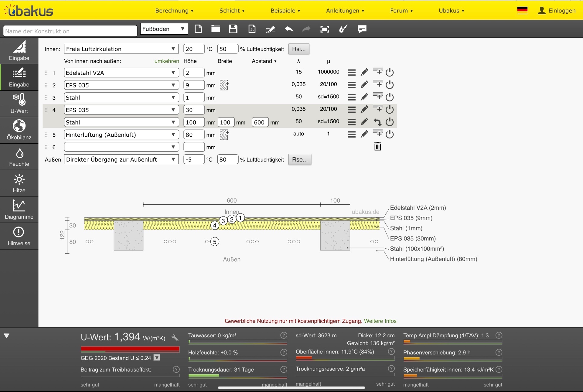
Task: Open the Weitere Infos link
Action: (x=380, y=321)
